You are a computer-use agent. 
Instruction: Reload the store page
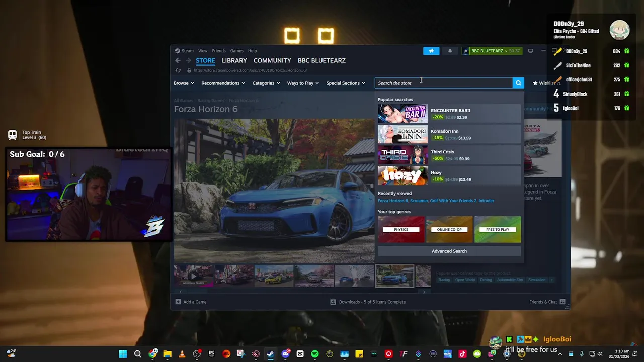click(178, 70)
